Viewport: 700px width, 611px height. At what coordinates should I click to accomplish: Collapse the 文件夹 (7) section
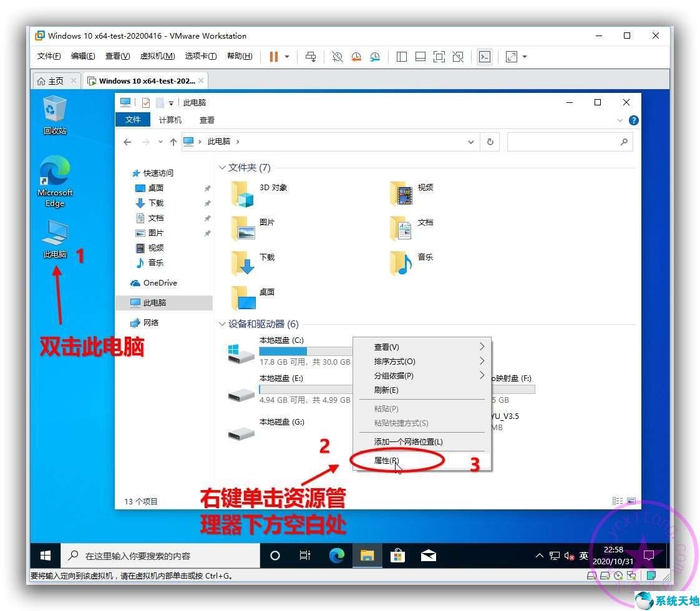tap(223, 167)
